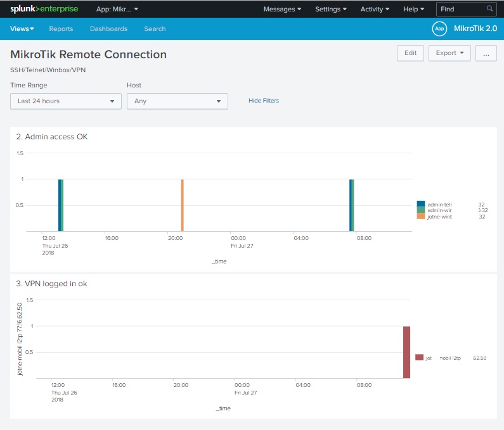Click the Splunk Enterprise logo
This screenshot has height=430, width=504.
(45, 9)
